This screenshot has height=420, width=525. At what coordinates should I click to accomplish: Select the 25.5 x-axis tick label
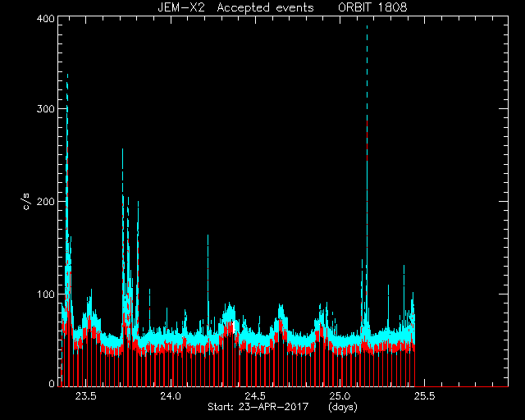click(425, 396)
